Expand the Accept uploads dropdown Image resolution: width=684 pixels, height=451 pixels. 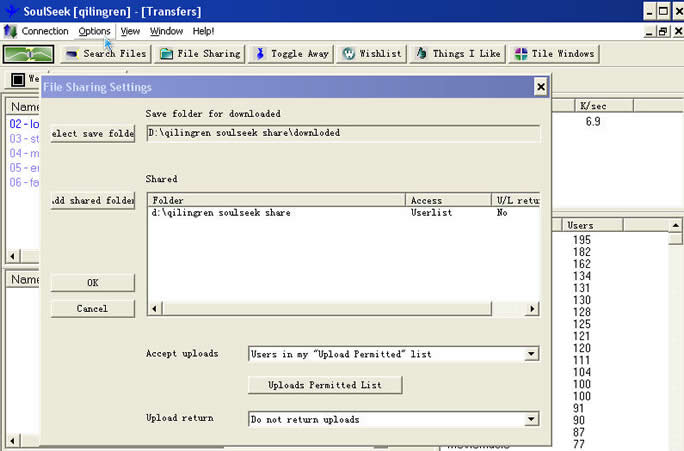pyautogui.click(x=531, y=354)
